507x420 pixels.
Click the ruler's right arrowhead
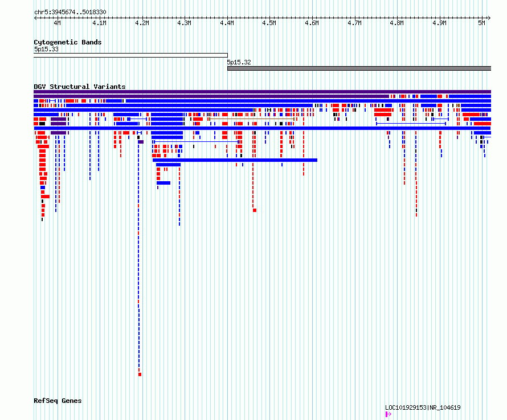[x=489, y=18]
